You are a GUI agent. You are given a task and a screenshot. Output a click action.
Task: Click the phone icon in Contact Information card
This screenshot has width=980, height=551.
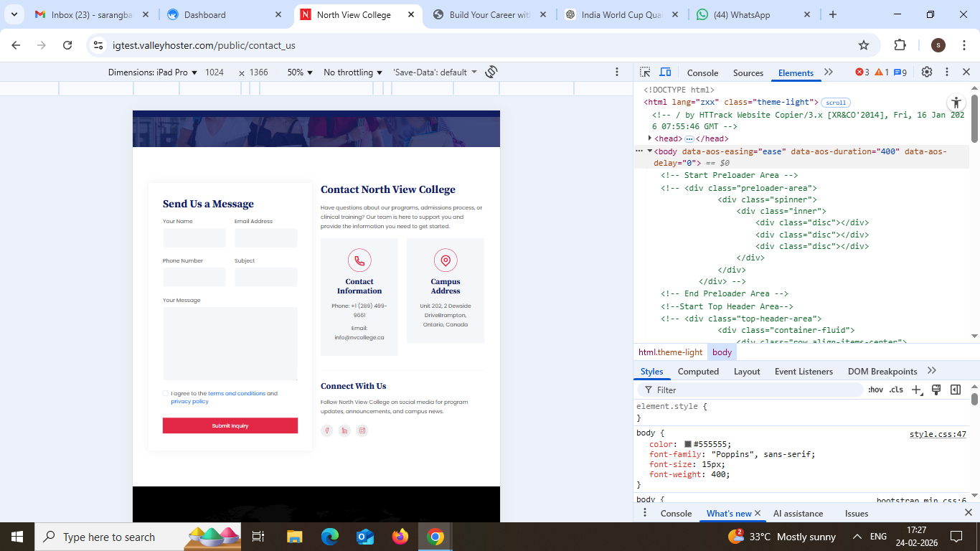pos(359,260)
